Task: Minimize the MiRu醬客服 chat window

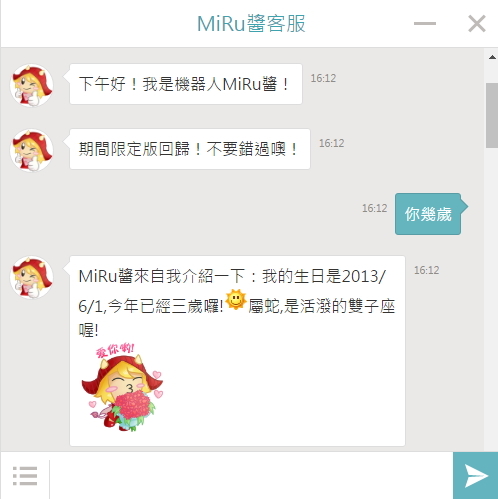Action: 425,23
